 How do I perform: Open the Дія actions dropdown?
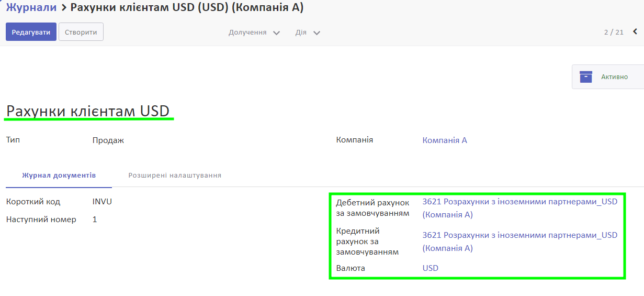pyautogui.click(x=307, y=32)
